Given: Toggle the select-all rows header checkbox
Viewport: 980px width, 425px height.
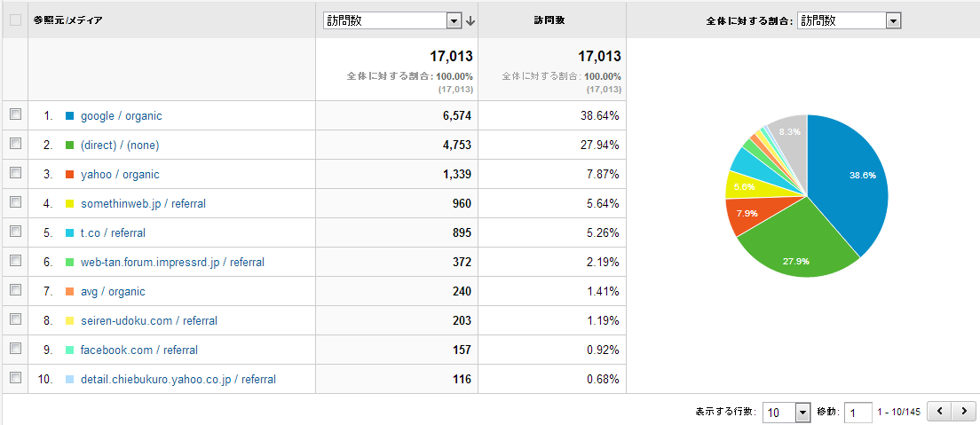Looking at the screenshot, I should click(x=15, y=20).
